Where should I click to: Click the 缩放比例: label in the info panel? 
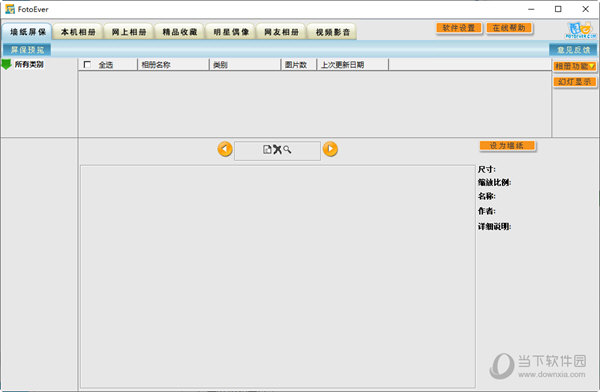[x=494, y=182]
